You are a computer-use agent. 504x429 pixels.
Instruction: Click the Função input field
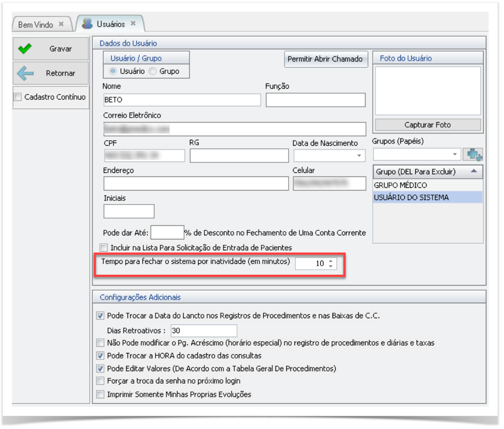point(315,100)
